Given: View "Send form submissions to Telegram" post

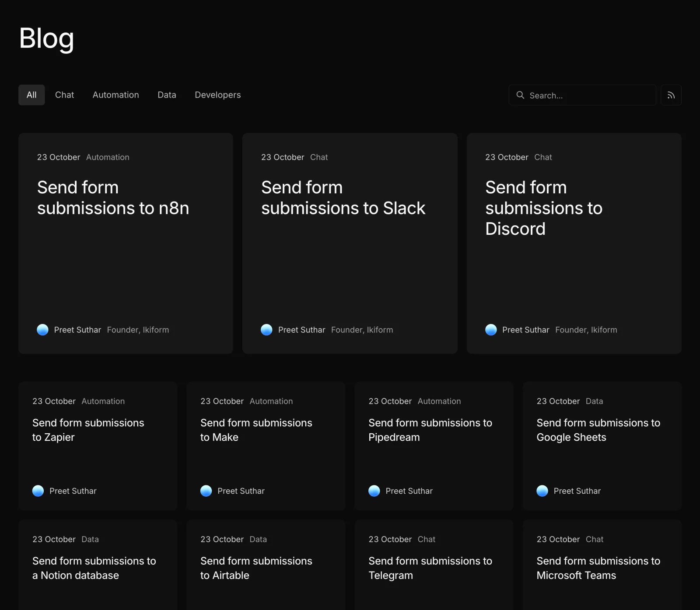Looking at the screenshot, I should coord(430,568).
